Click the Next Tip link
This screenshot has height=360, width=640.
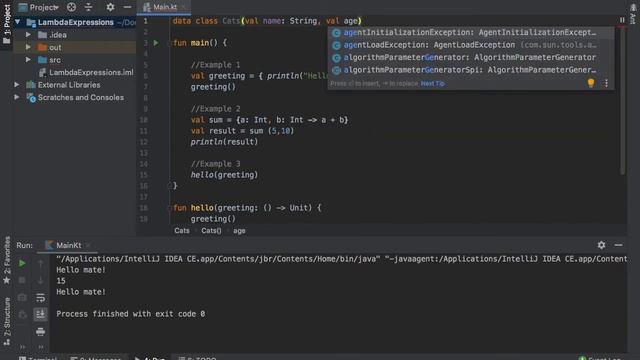coord(433,84)
